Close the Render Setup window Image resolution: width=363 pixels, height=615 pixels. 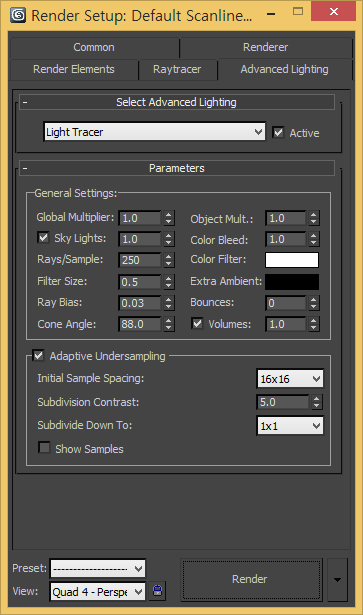334,11
